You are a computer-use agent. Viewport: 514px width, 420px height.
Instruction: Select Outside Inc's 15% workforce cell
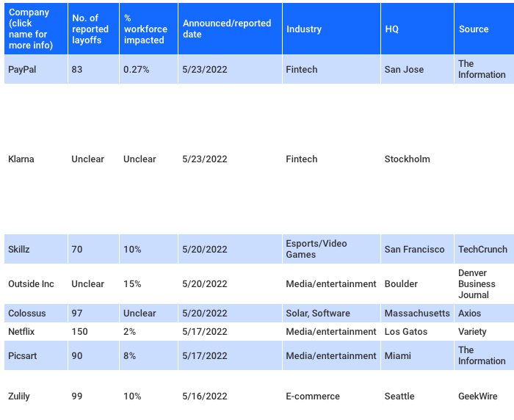149,283
